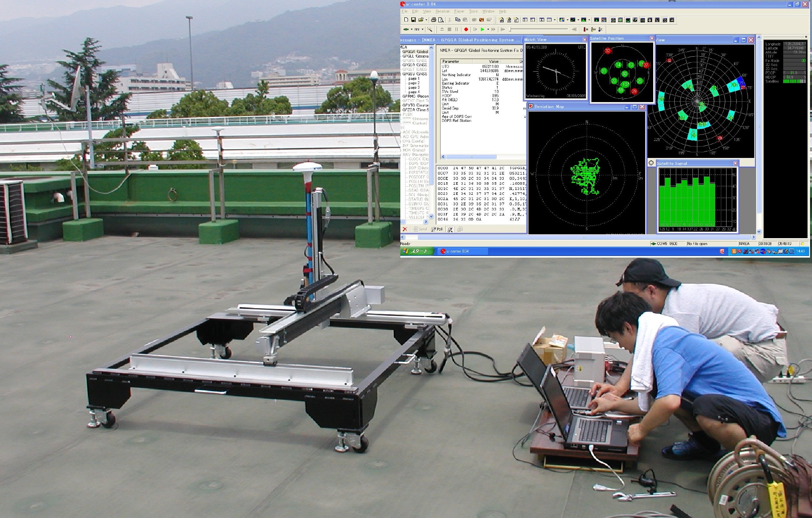Jump to end of log file
The width and height of the screenshot is (812, 518).
574,29
